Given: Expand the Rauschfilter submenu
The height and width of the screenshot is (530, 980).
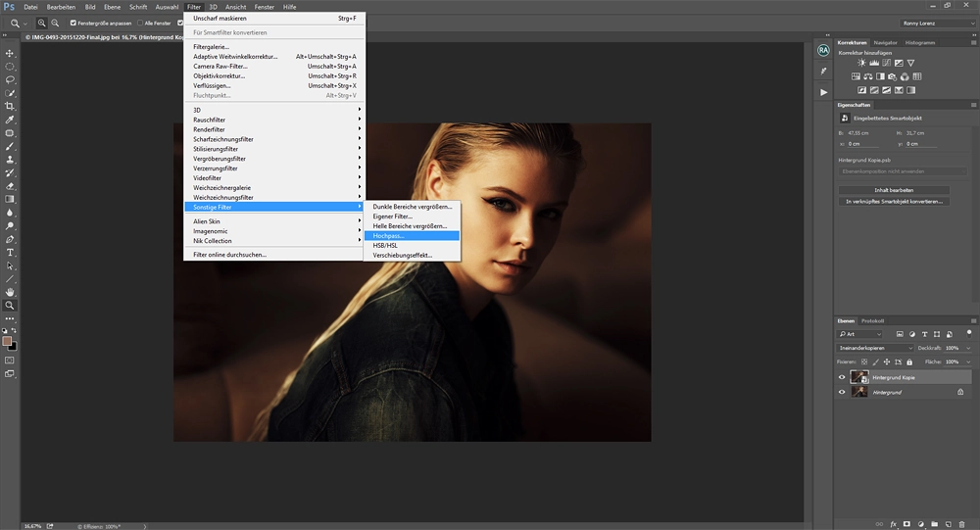Looking at the screenshot, I should 274,120.
